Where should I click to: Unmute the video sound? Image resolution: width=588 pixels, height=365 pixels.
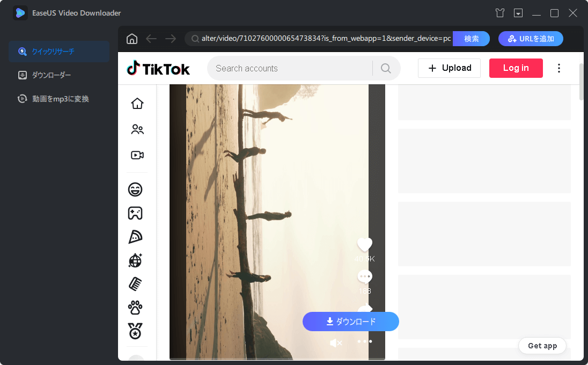(336, 341)
